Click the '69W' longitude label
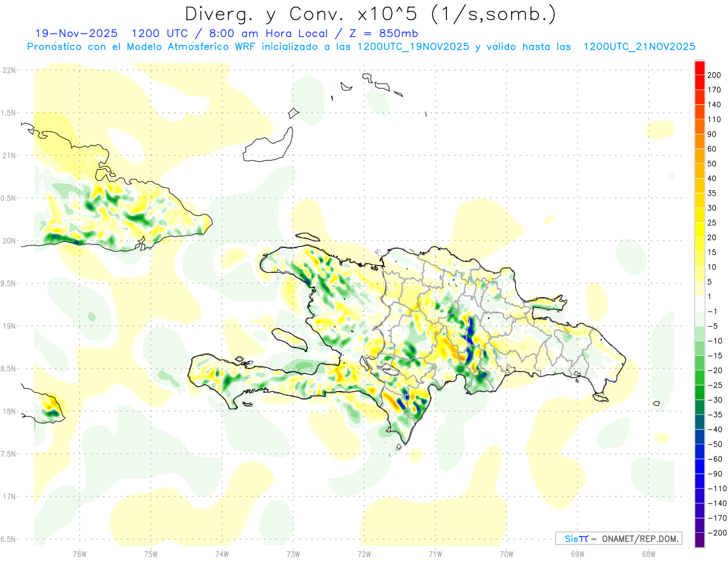728x562 pixels. (578, 554)
